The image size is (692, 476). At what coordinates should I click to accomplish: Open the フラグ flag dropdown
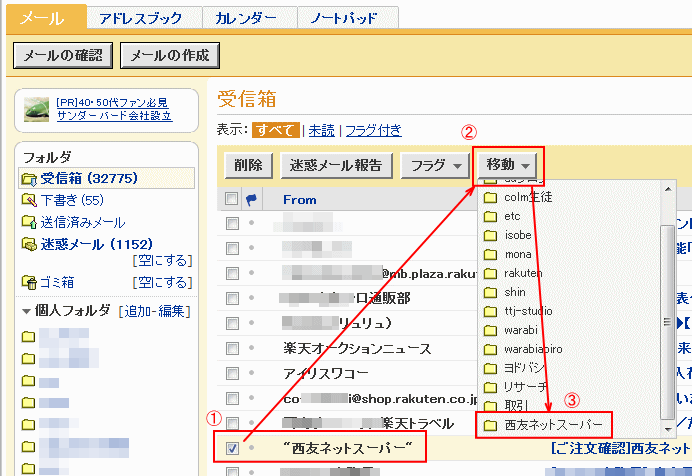(435, 165)
